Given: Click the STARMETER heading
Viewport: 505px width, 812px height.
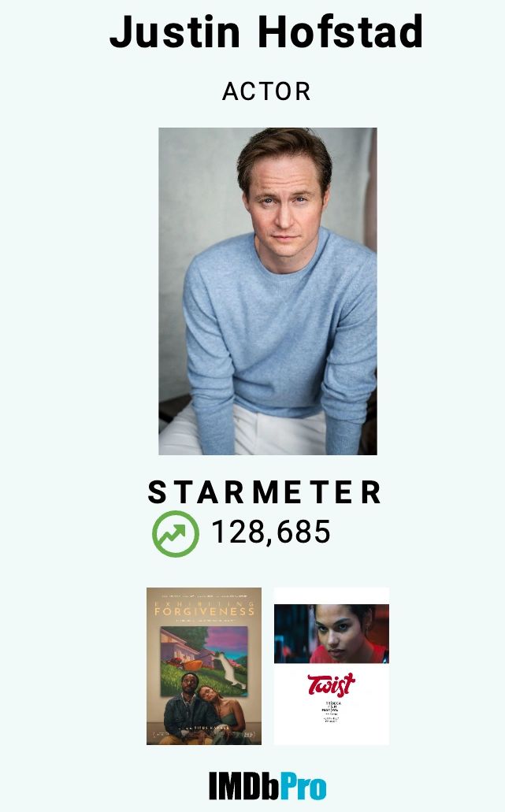Looking at the screenshot, I should 265,491.
